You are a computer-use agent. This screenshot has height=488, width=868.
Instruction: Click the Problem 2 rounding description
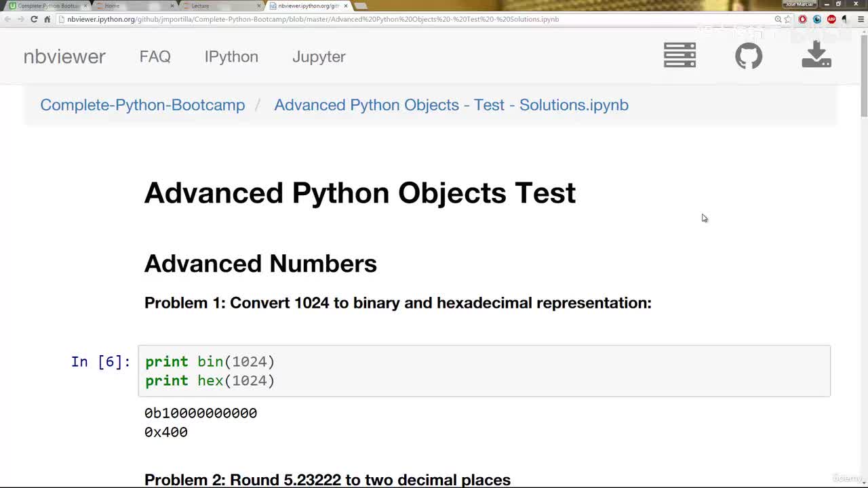pyautogui.click(x=328, y=480)
